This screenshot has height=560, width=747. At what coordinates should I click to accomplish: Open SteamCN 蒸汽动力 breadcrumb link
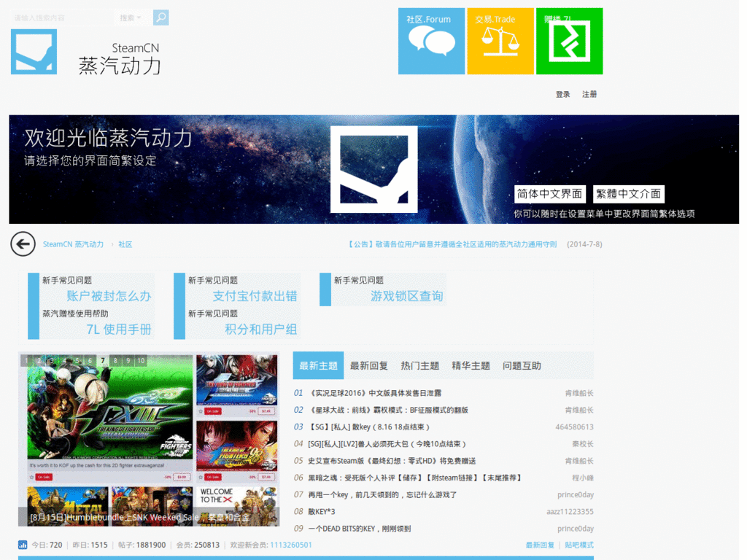pyautogui.click(x=73, y=244)
